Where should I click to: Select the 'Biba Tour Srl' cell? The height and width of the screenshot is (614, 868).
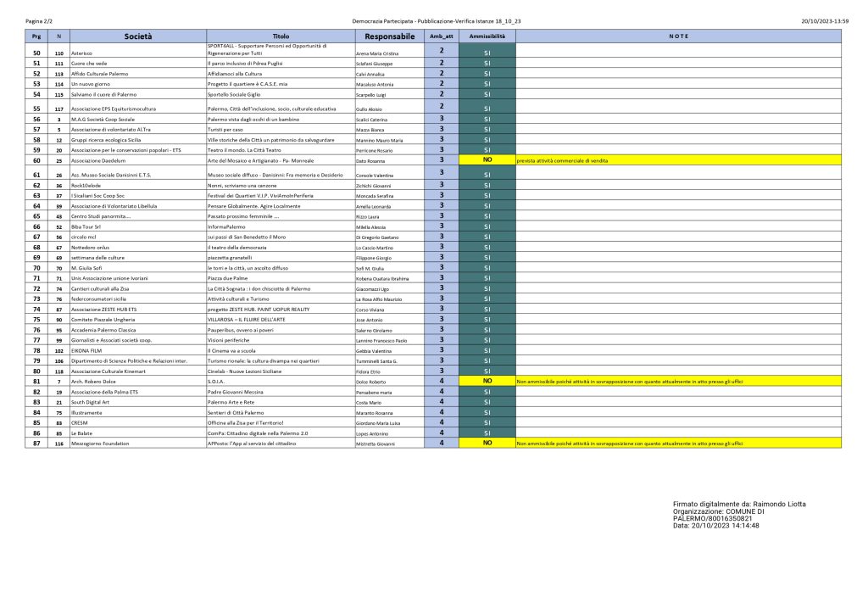138,226
